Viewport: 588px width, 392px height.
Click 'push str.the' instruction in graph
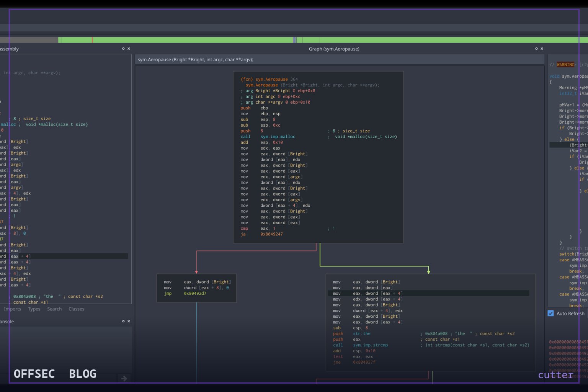352,334
